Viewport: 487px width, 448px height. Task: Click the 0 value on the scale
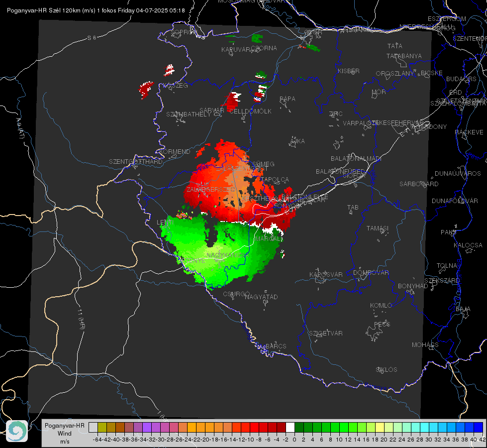294,440
